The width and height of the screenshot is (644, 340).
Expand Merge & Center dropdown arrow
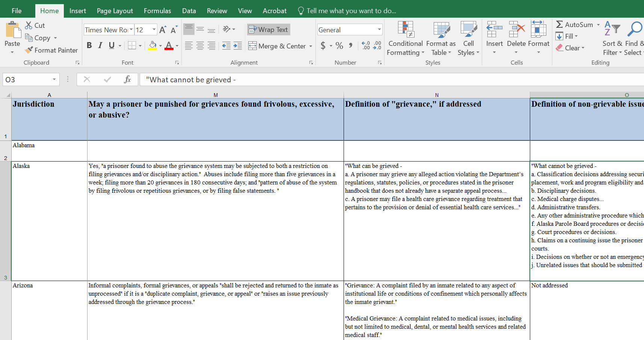pos(311,46)
